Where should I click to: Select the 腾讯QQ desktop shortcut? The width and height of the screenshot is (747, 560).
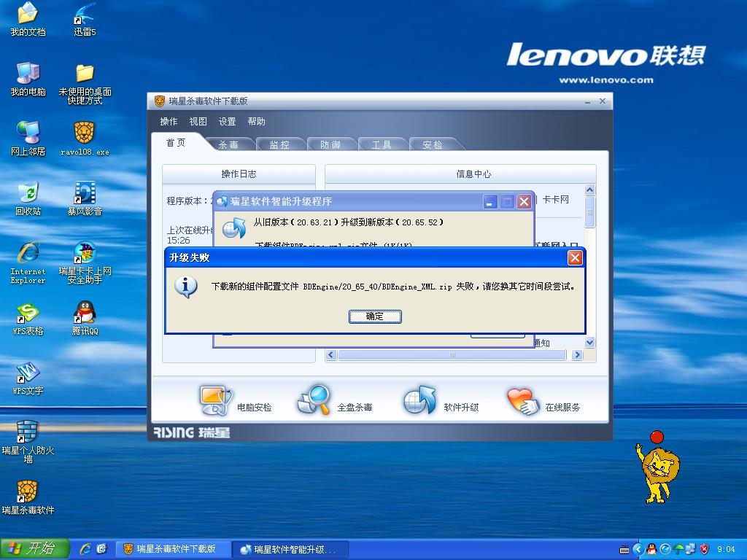tap(85, 319)
